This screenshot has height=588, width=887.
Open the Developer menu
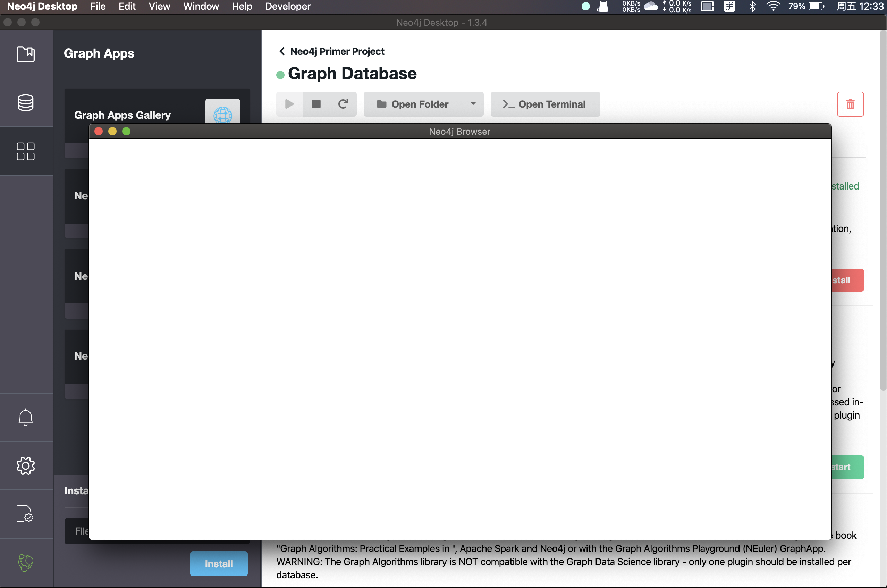(288, 6)
